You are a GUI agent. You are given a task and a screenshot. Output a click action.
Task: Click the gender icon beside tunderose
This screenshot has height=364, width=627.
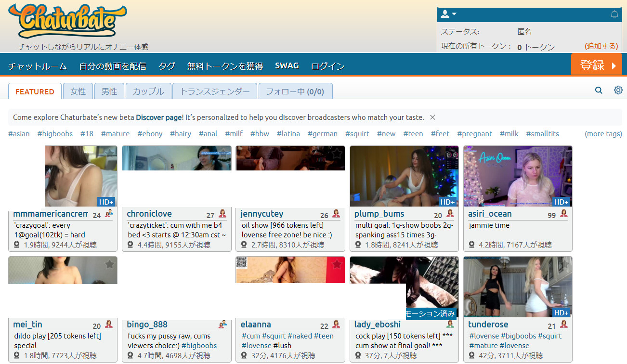coord(563,325)
